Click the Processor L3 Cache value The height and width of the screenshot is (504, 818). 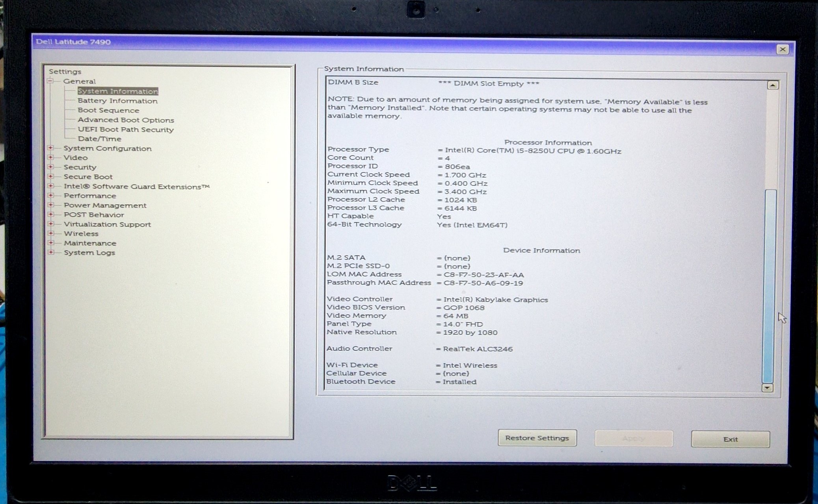pos(461,208)
